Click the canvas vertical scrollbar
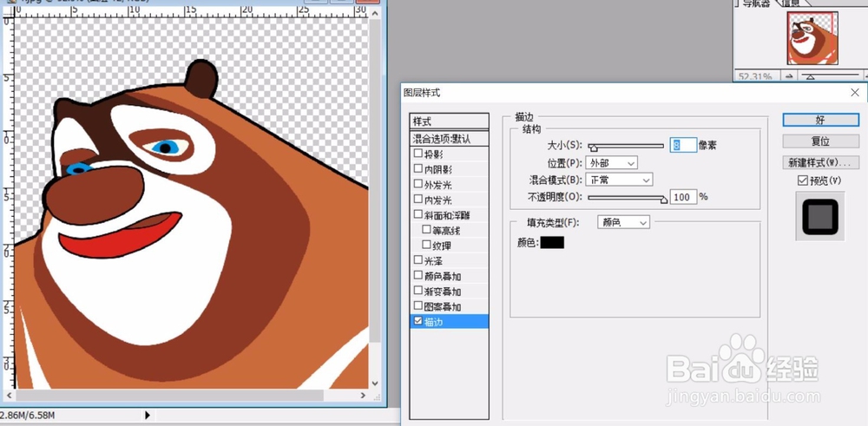868x426 pixels. pos(375,183)
